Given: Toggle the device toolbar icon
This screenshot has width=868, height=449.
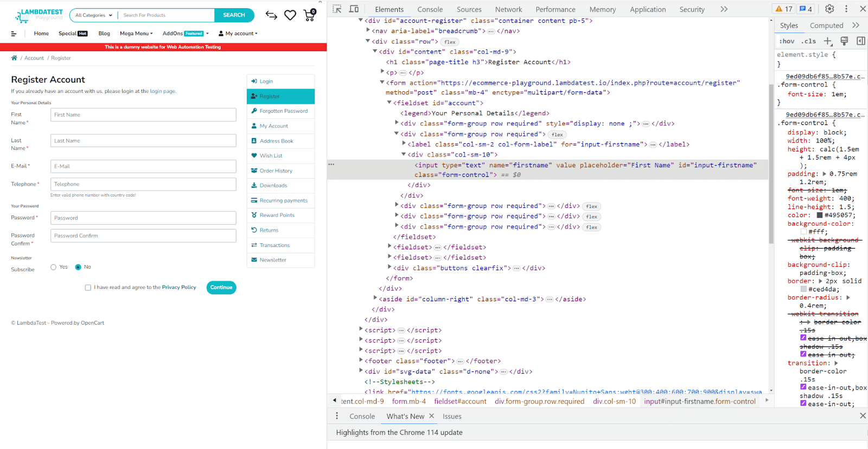Looking at the screenshot, I should (354, 9).
